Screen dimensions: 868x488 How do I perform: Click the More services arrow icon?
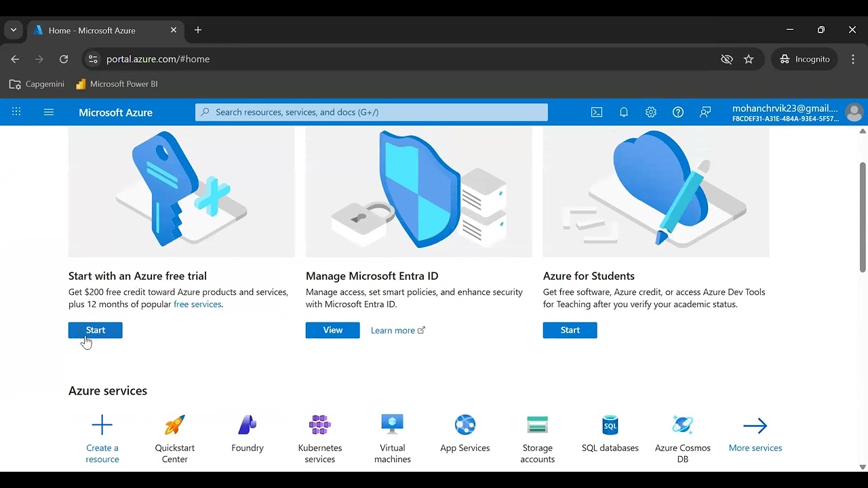pyautogui.click(x=755, y=426)
